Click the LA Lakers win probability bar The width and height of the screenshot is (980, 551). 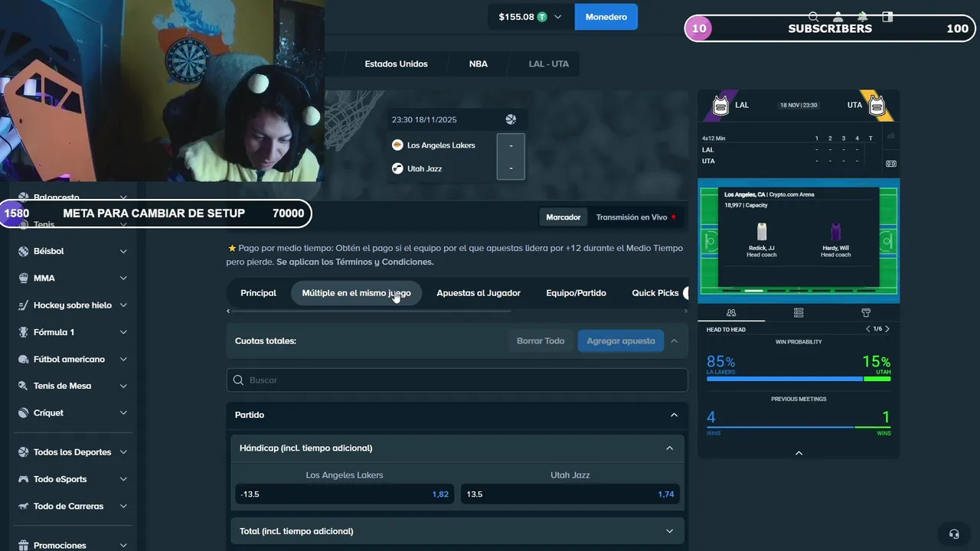[x=784, y=379]
